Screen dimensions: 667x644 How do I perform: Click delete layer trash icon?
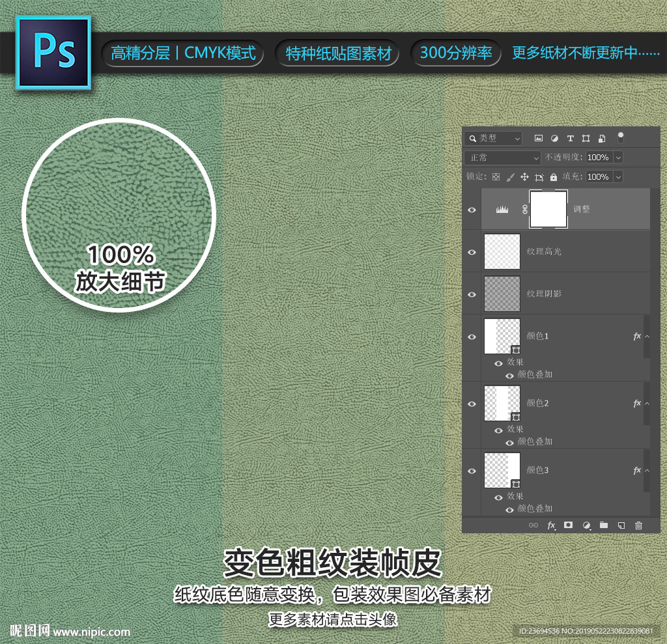(638, 525)
